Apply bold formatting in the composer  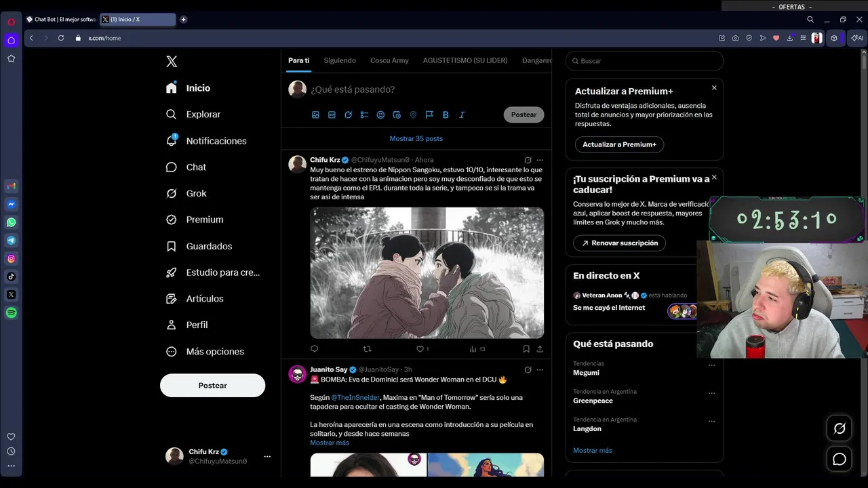[446, 115]
